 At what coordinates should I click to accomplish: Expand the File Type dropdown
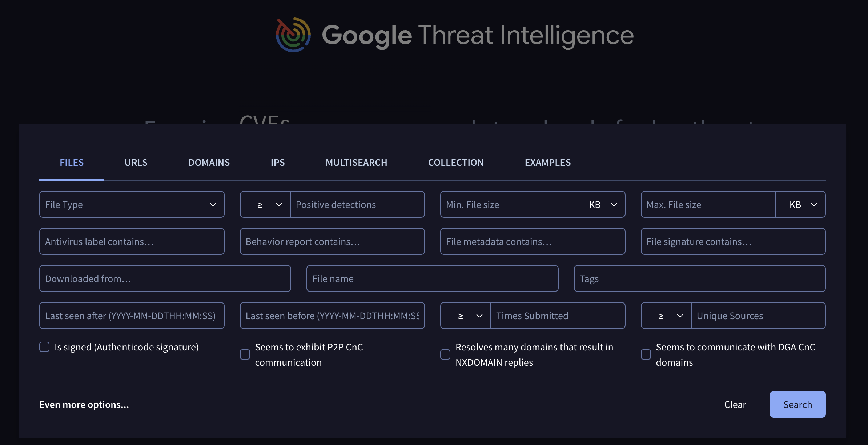(132, 204)
